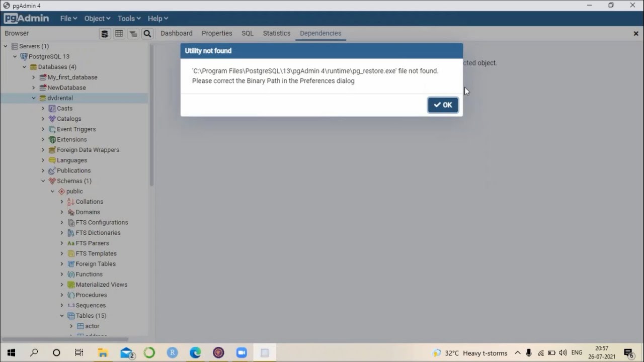Screen dimensions: 644x362
Task: Click the Schemas icon
Action: click(52, 181)
